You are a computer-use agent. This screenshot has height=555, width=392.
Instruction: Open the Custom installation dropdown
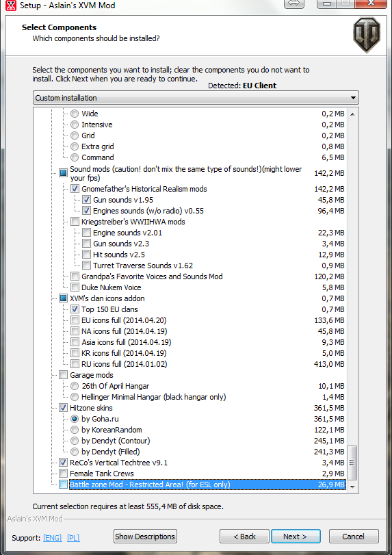196,98
